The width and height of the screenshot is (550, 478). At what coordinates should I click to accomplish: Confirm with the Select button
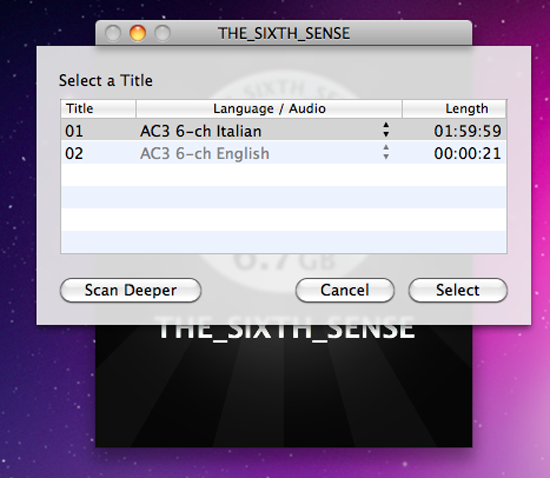(x=458, y=290)
